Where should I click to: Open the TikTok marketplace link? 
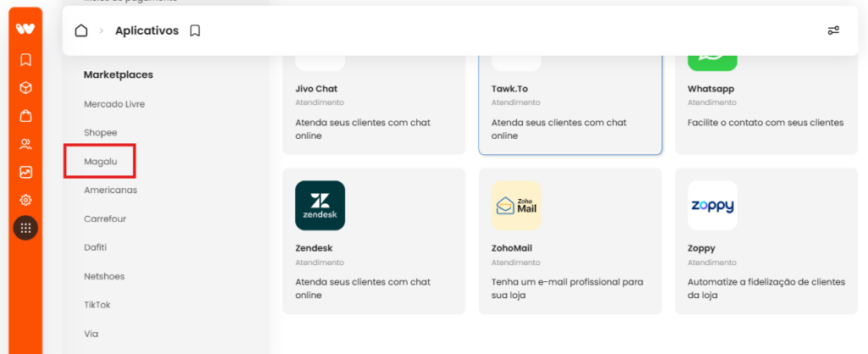click(97, 305)
